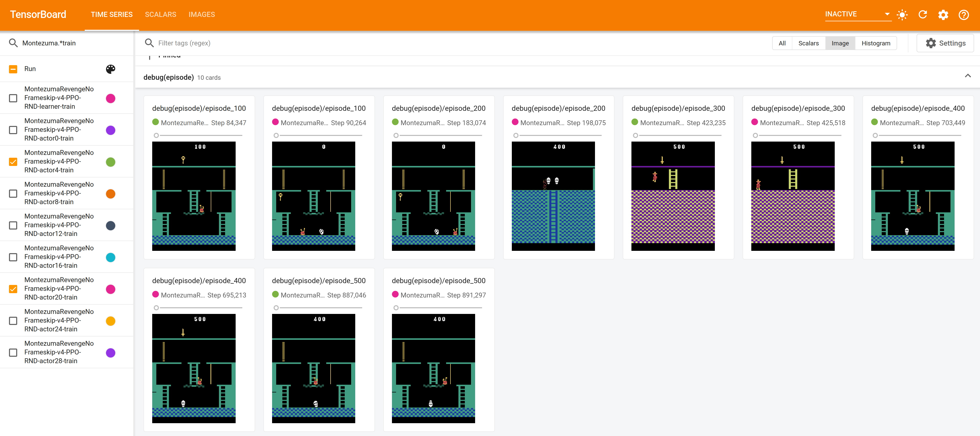Open the run color palette icon
Viewport: 980px width, 436px height.
point(111,69)
